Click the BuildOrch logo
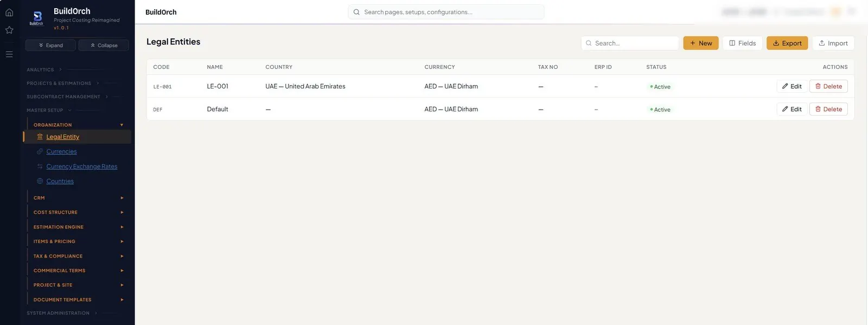This screenshot has height=325, width=868. click(37, 18)
